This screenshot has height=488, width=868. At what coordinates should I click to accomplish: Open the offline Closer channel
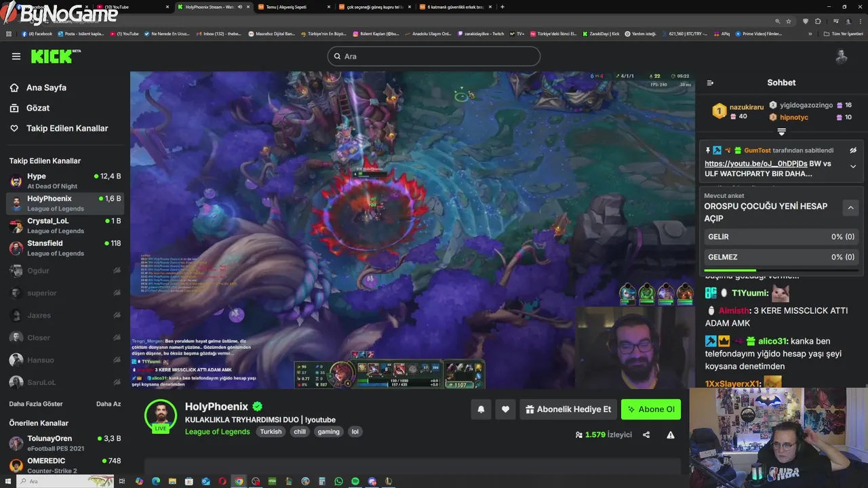65,338
